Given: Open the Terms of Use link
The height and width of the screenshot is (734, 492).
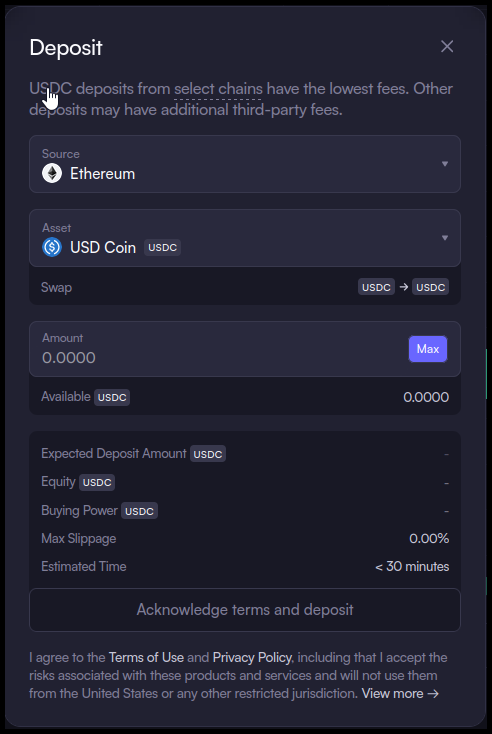Looking at the screenshot, I should (x=146, y=657).
